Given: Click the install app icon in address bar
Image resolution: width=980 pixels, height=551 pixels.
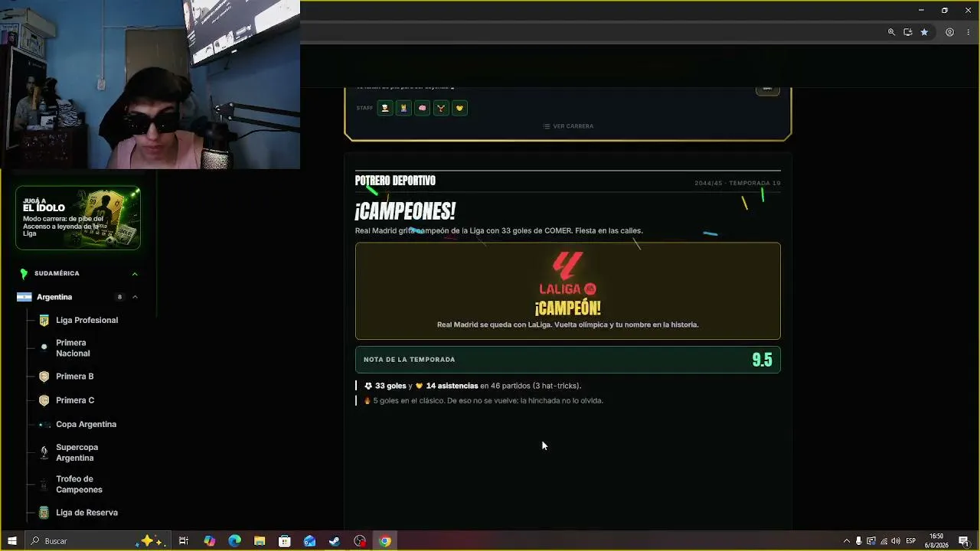Looking at the screenshot, I should (908, 32).
